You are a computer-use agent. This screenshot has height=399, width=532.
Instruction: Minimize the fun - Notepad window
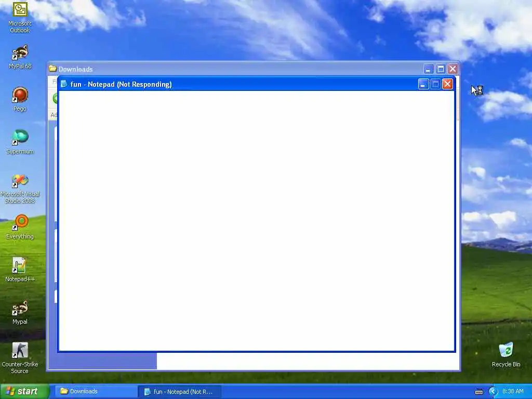[x=423, y=84]
